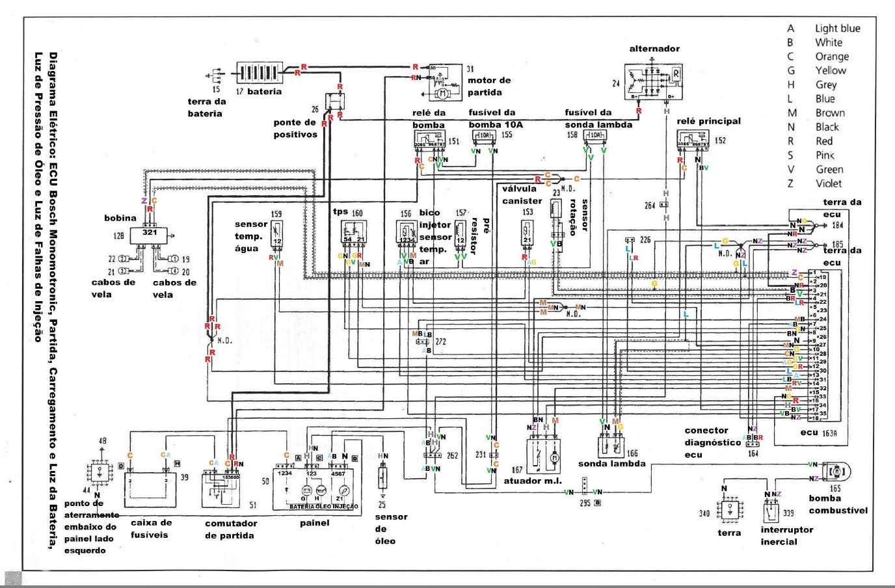Click the fuel pump symbol numbered 165
Image resolution: width=895 pixels, height=588 pixels.
pyautogui.click(x=838, y=472)
